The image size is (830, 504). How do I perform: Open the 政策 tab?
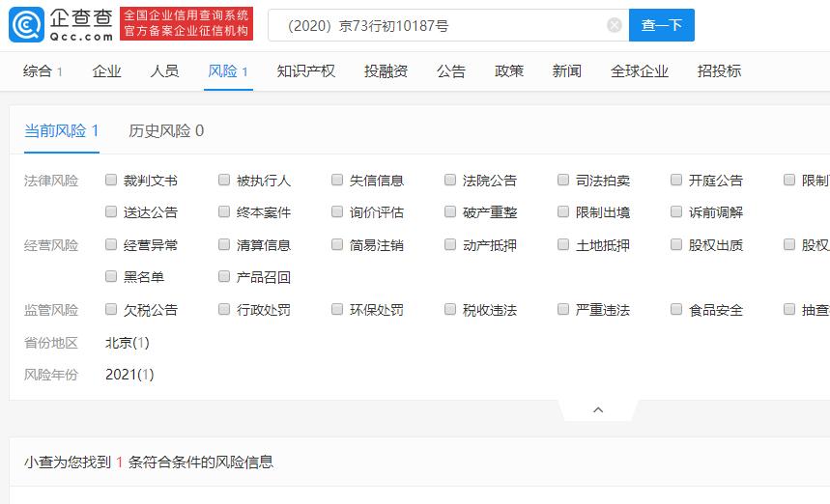(x=509, y=70)
